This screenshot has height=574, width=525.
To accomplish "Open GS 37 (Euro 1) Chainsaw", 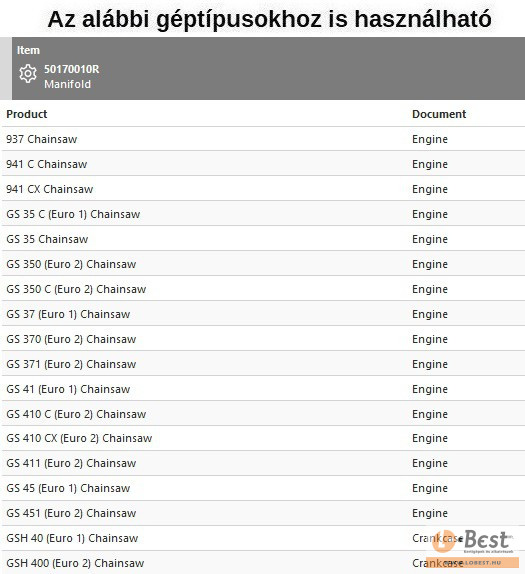I will pyautogui.click(x=68, y=314).
